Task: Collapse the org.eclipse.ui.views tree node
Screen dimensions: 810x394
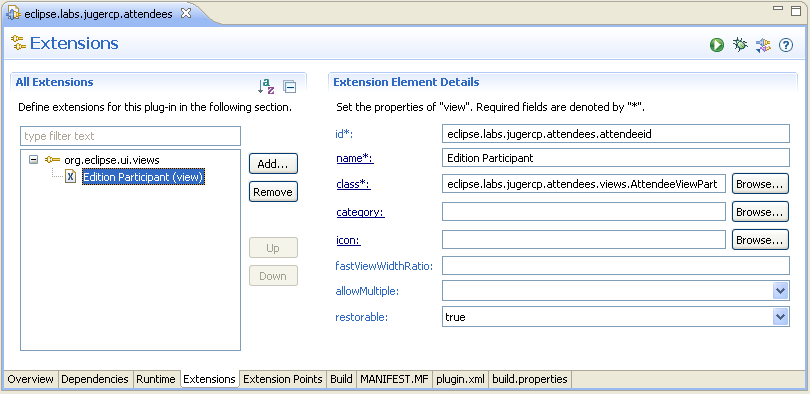Action: pos(34,160)
